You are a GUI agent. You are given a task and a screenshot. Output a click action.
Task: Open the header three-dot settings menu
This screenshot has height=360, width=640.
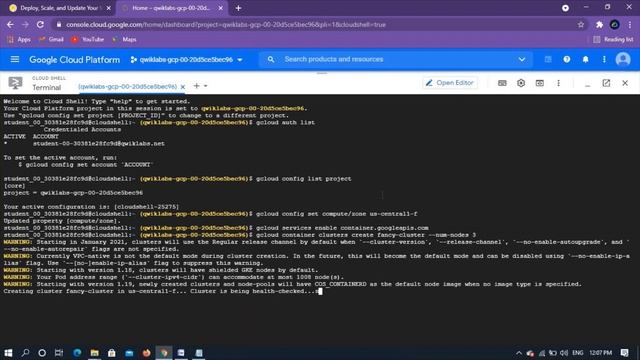[604, 60]
